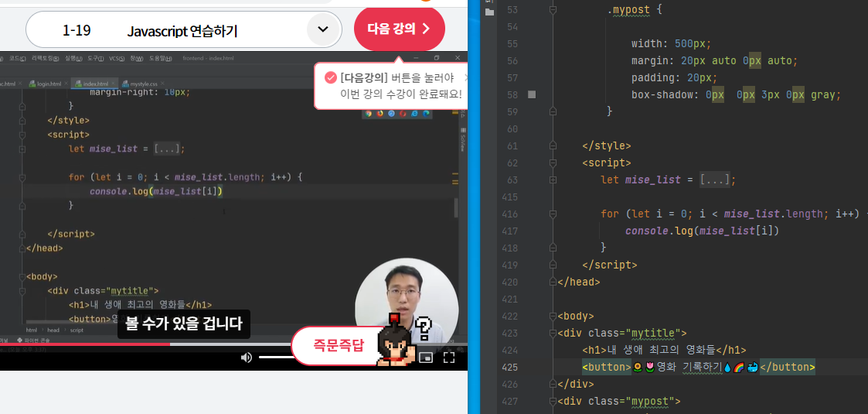The width and height of the screenshot is (868, 414).
Task: Open the 도구 menu in the video IDE
Action: point(95,59)
